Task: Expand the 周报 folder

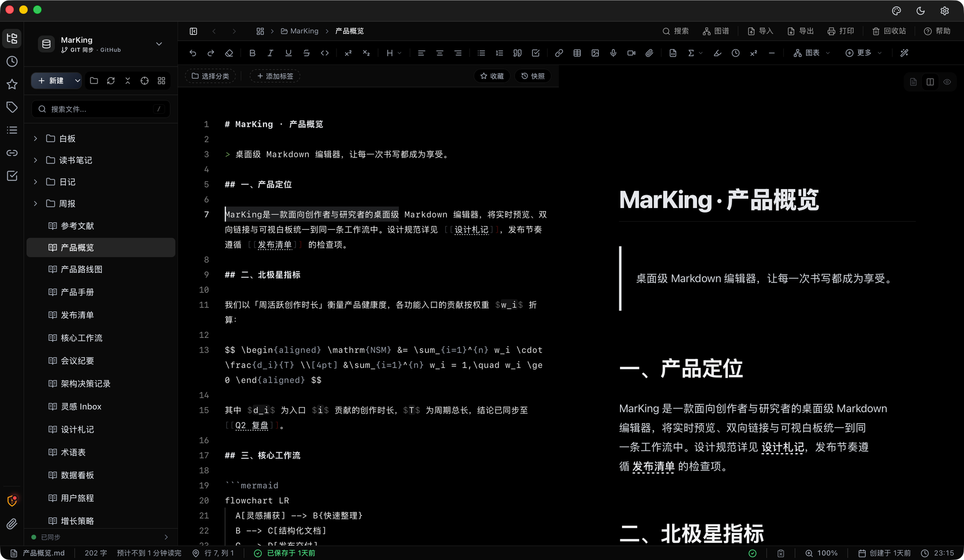Action: (36, 204)
